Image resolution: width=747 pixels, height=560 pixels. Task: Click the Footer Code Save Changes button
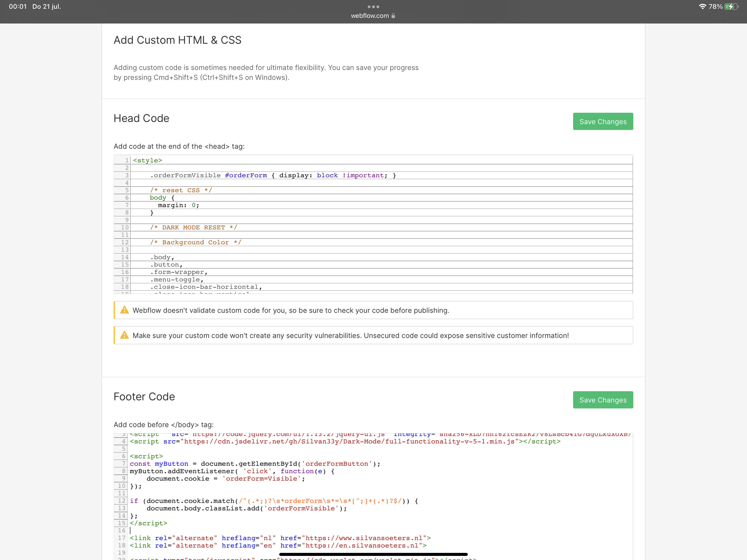pos(603,400)
